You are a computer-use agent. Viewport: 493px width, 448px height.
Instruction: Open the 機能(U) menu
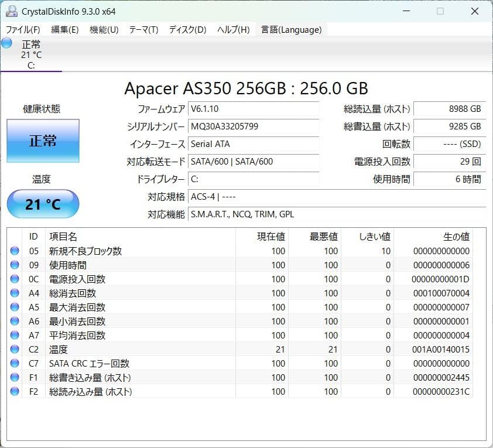click(104, 29)
